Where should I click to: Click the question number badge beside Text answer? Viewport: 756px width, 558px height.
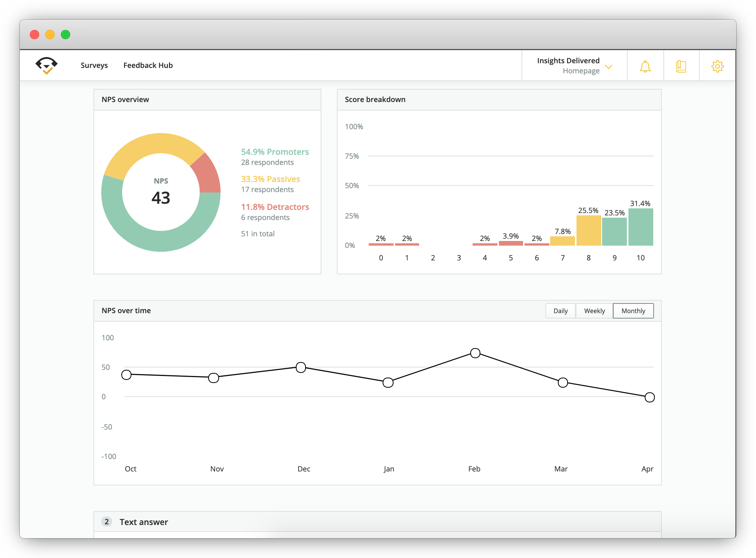click(x=106, y=522)
